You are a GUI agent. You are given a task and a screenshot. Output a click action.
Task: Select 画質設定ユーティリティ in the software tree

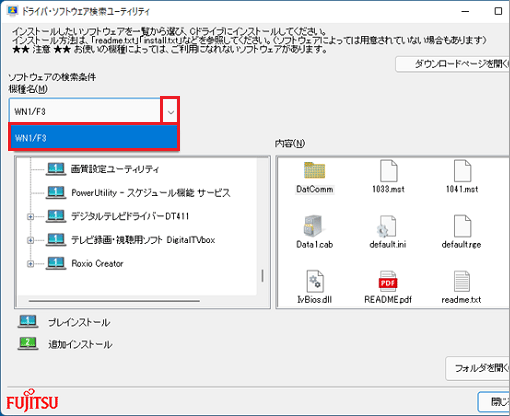point(115,169)
